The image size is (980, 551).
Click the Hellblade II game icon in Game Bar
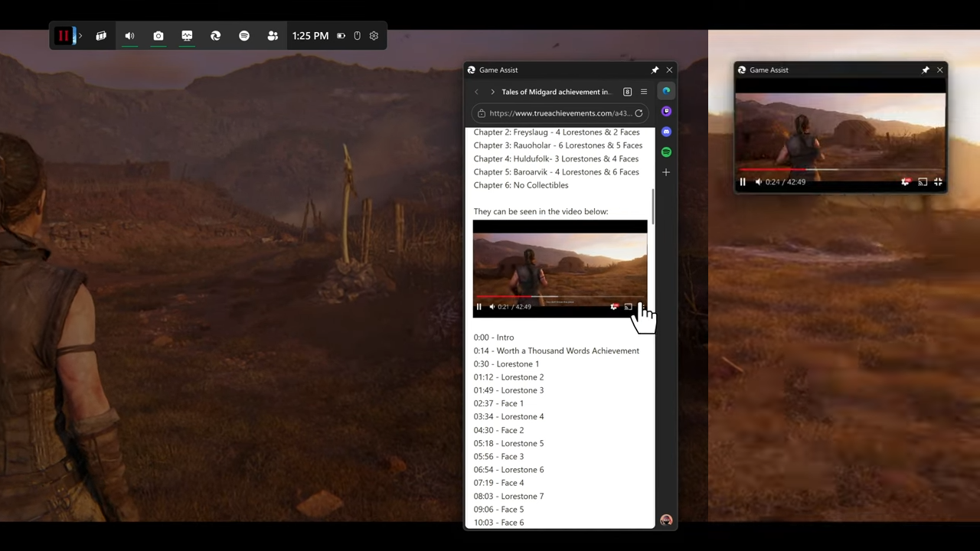(64, 36)
